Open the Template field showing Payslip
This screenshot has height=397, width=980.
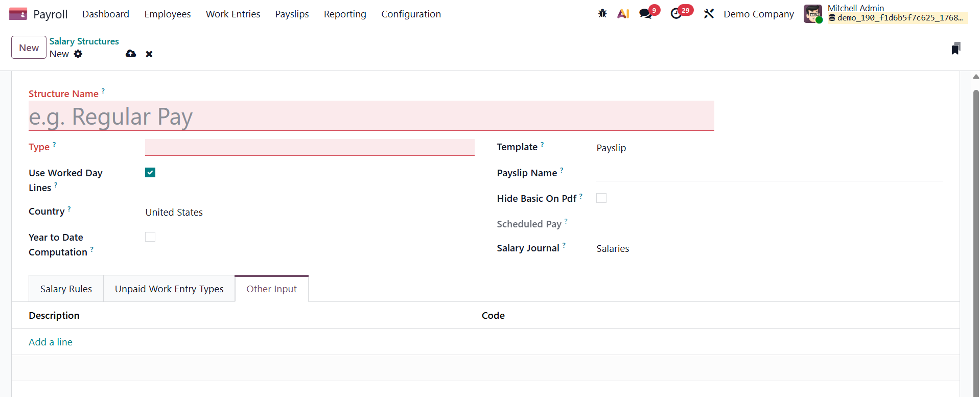click(x=769, y=148)
